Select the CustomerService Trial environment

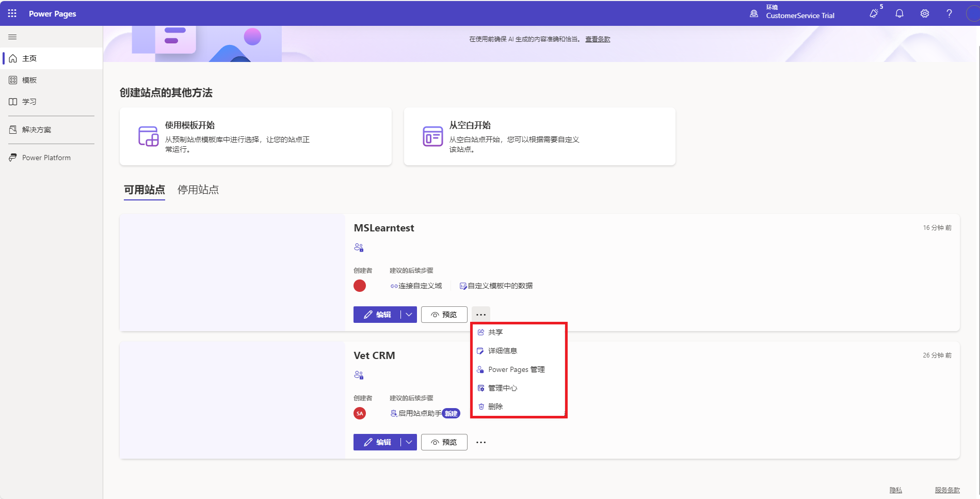point(800,15)
